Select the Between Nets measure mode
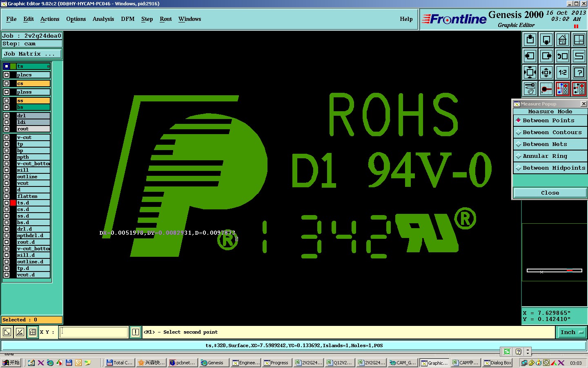This screenshot has width=588, height=368. coord(550,144)
